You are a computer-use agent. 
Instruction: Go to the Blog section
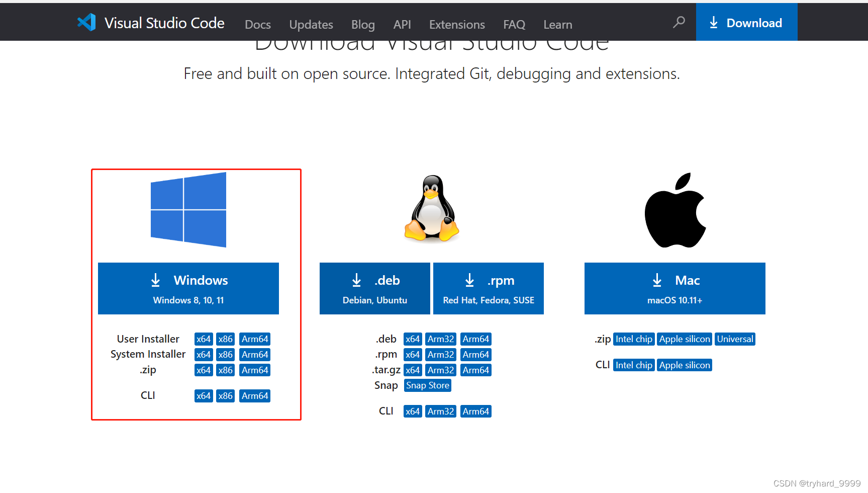(x=363, y=24)
